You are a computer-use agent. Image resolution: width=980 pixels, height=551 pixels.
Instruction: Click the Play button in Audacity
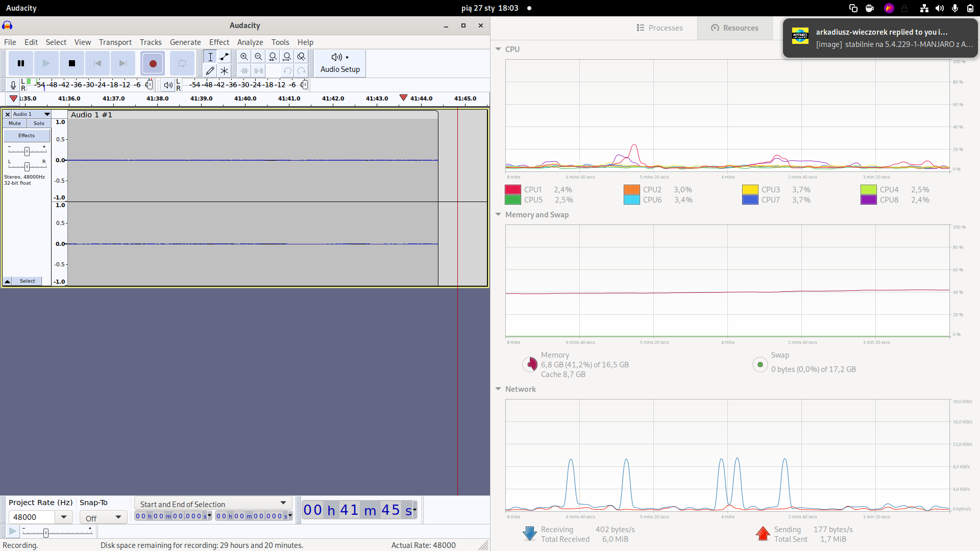[46, 63]
